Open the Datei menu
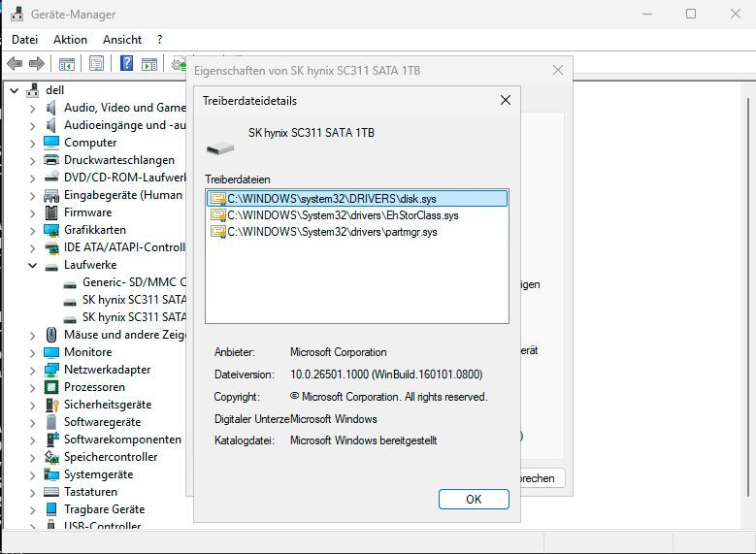756x554 pixels. (24, 40)
